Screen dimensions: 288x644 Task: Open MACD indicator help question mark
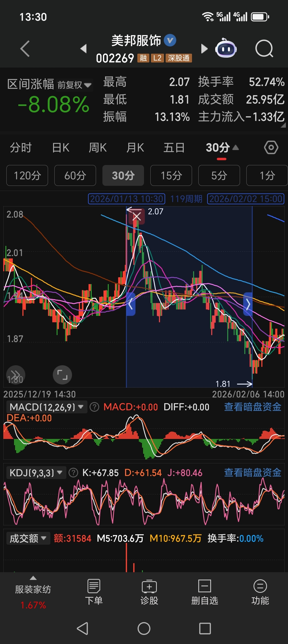[94, 407]
